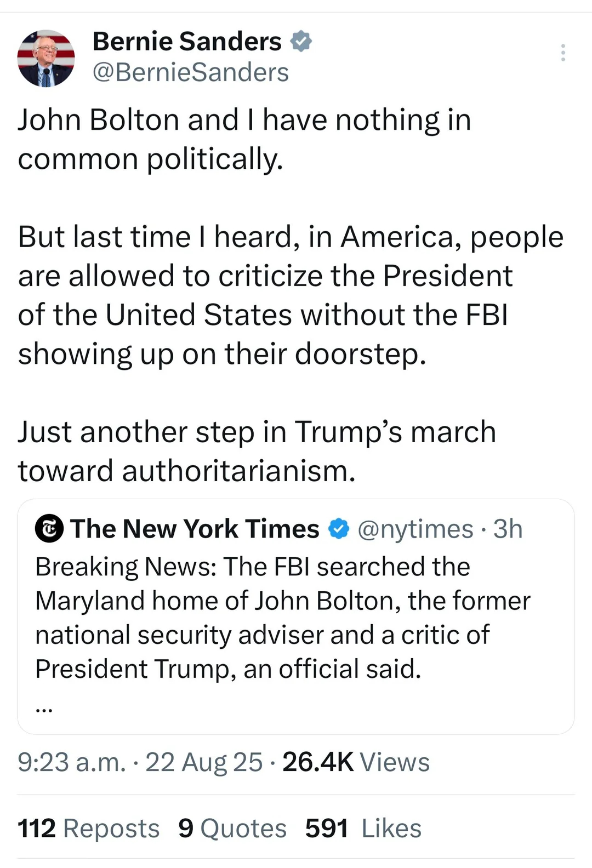Click the New York Times logo icon
This screenshot has width=592, height=868.
coord(49,529)
